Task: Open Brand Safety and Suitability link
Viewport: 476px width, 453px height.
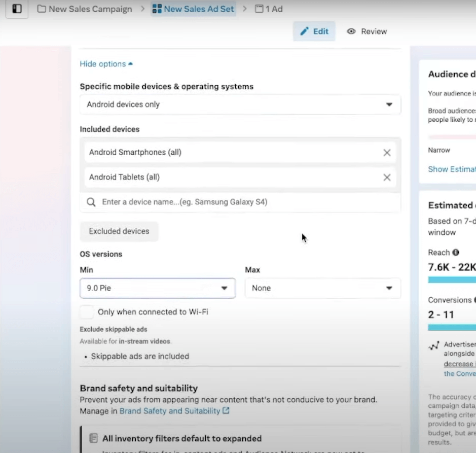Action: (170, 411)
